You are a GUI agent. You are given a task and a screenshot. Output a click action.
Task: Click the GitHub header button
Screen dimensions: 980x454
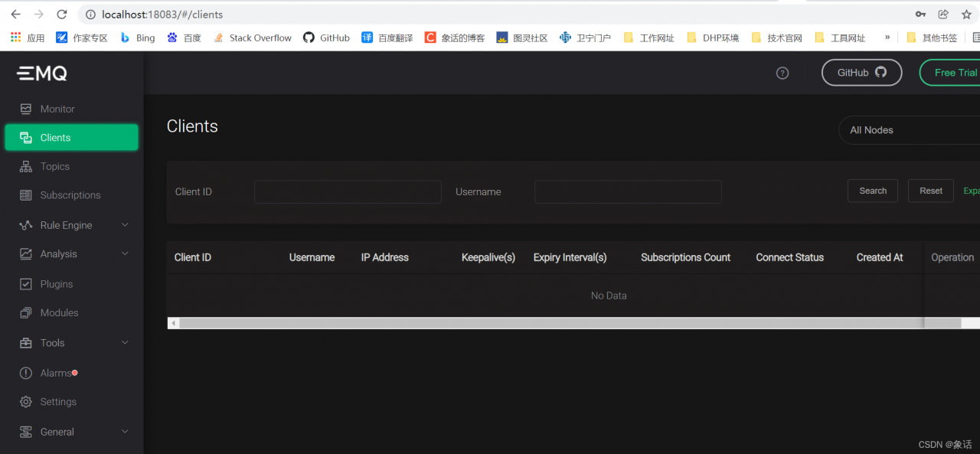point(862,73)
